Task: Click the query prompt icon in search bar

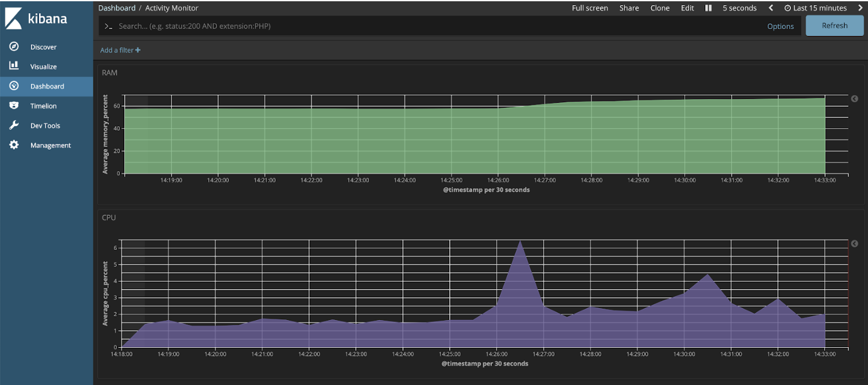Action: coord(108,26)
